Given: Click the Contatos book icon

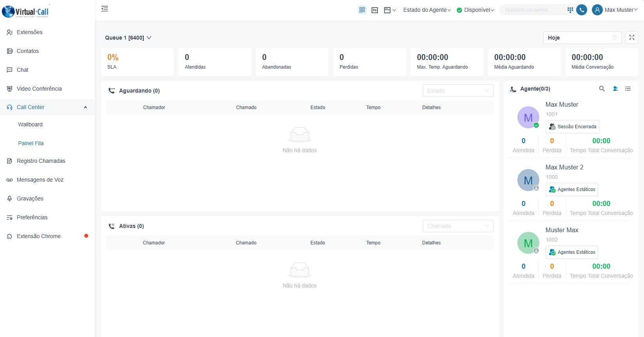Looking at the screenshot, I should [x=9, y=51].
